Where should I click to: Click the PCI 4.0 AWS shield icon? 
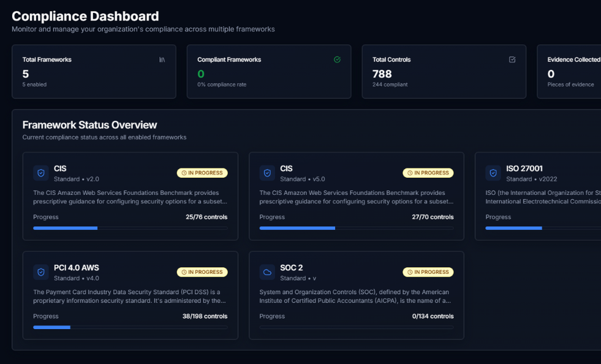point(41,272)
